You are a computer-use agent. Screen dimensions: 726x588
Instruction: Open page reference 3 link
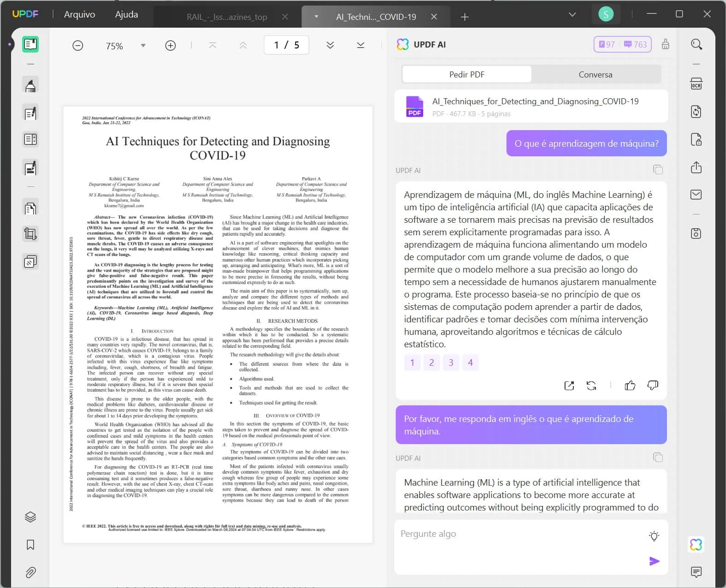[x=451, y=362]
